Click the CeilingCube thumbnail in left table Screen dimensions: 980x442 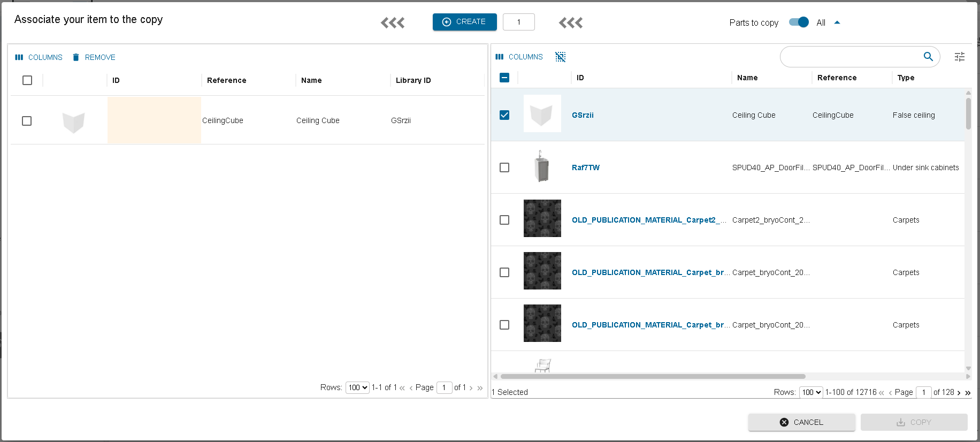tap(74, 121)
